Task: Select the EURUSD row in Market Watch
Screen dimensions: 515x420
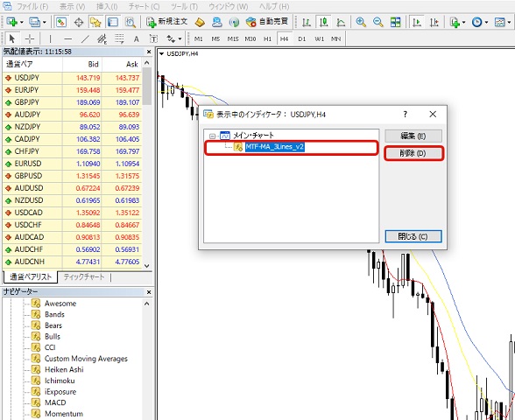Action: (72, 164)
